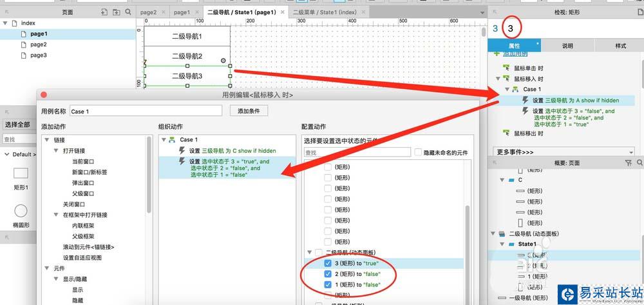
Task: Click the 二级导航 dynamic panel icon in Outline
Action: pyautogui.click(x=502, y=233)
